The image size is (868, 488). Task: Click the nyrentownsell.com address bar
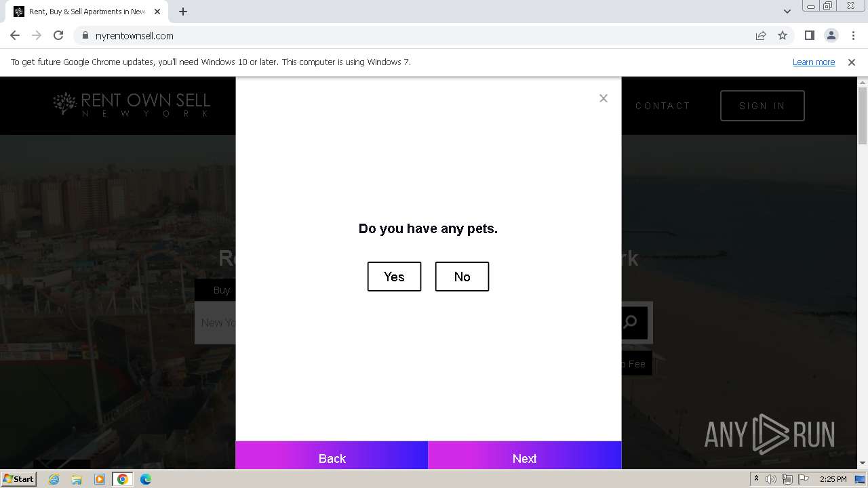click(420, 36)
